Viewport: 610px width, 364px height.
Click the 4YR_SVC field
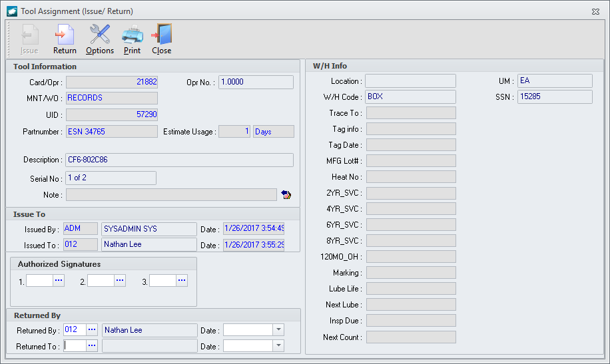pos(411,208)
